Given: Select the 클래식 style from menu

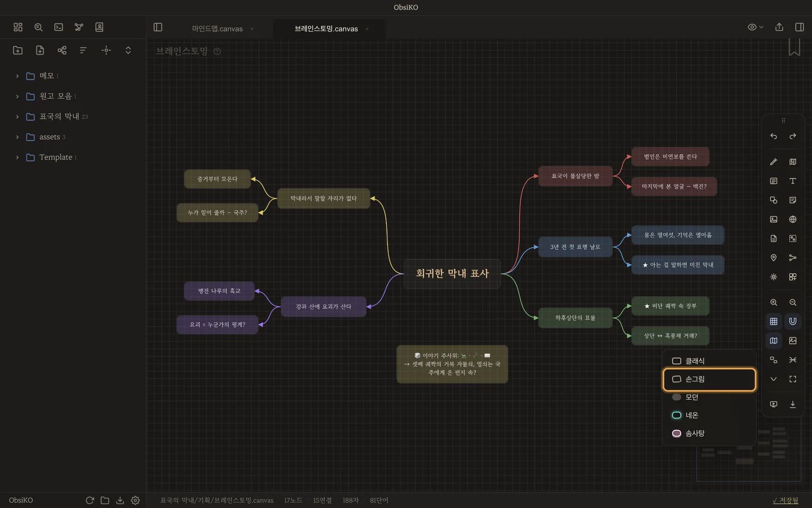Looking at the screenshot, I should [x=709, y=361].
